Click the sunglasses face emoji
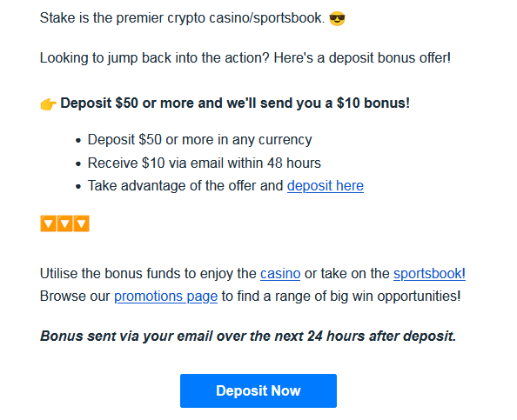517x420 pixels. [x=337, y=18]
